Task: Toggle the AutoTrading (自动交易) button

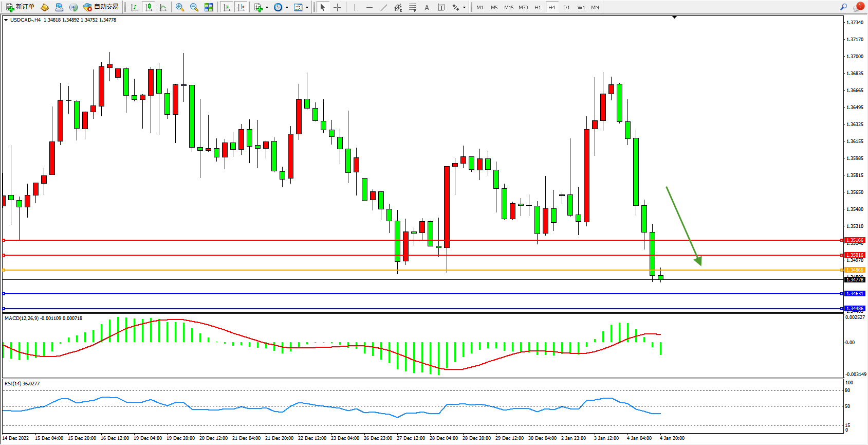Action: (101, 7)
